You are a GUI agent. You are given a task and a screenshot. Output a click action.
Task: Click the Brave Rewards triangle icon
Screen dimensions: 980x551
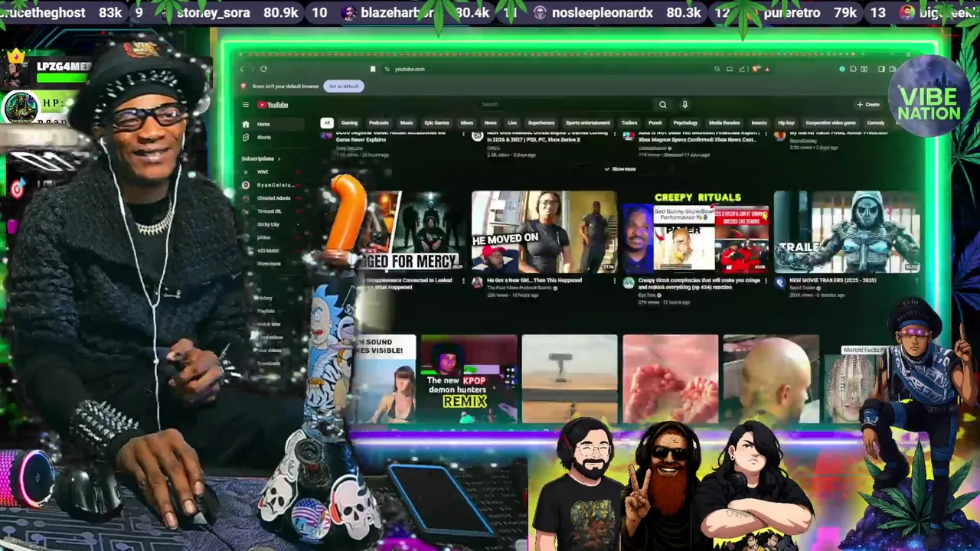click(766, 69)
